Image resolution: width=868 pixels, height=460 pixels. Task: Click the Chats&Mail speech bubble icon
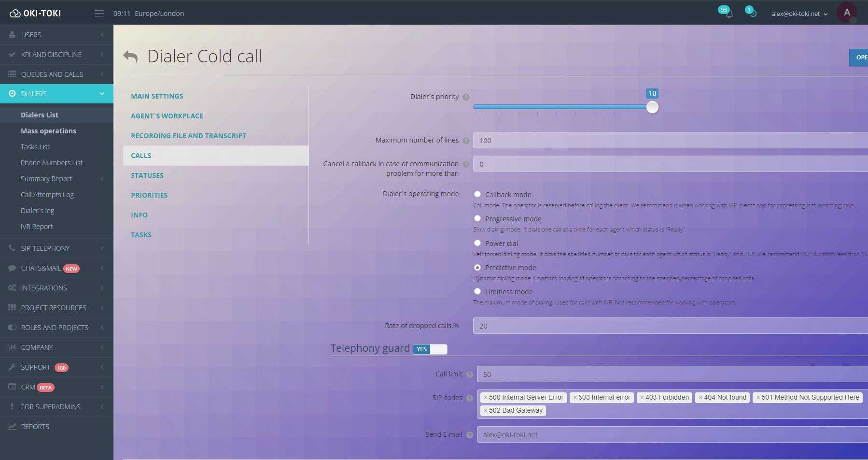pyautogui.click(x=12, y=268)
